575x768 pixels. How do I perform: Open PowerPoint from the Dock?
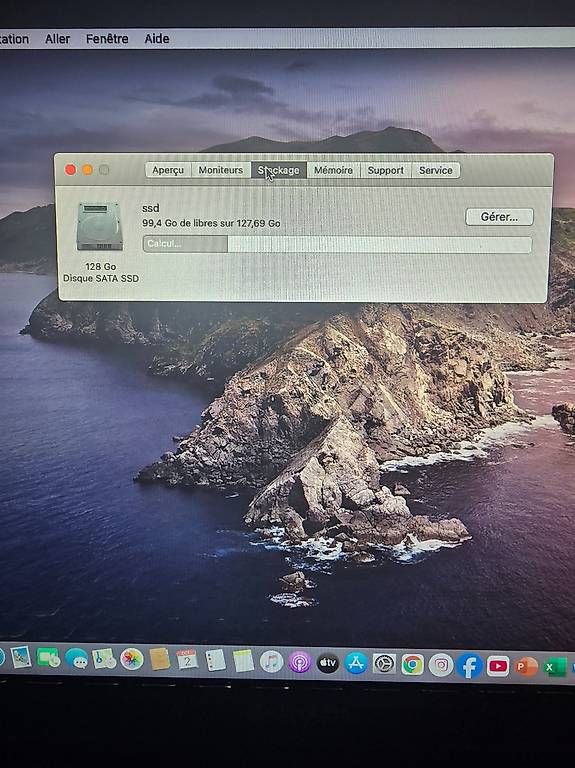pos(527,667)
